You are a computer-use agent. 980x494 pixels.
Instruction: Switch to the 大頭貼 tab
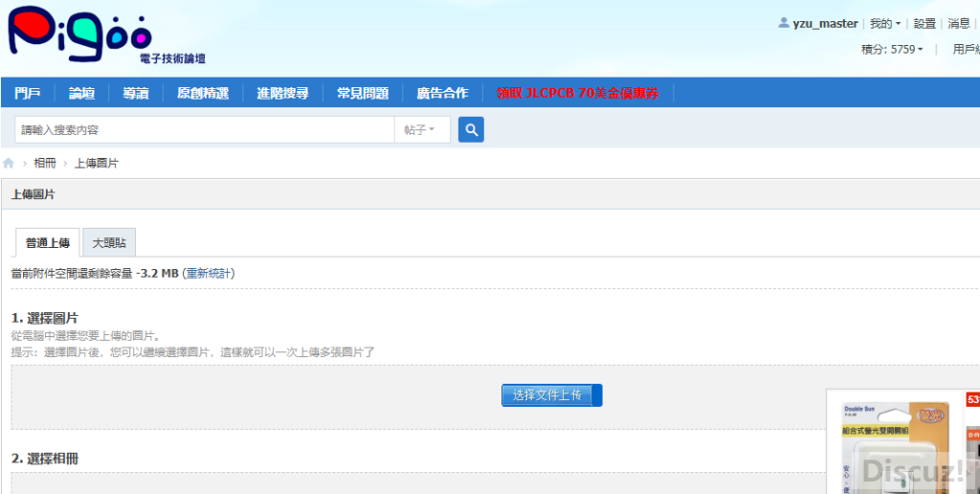click(x=109, y=243)
